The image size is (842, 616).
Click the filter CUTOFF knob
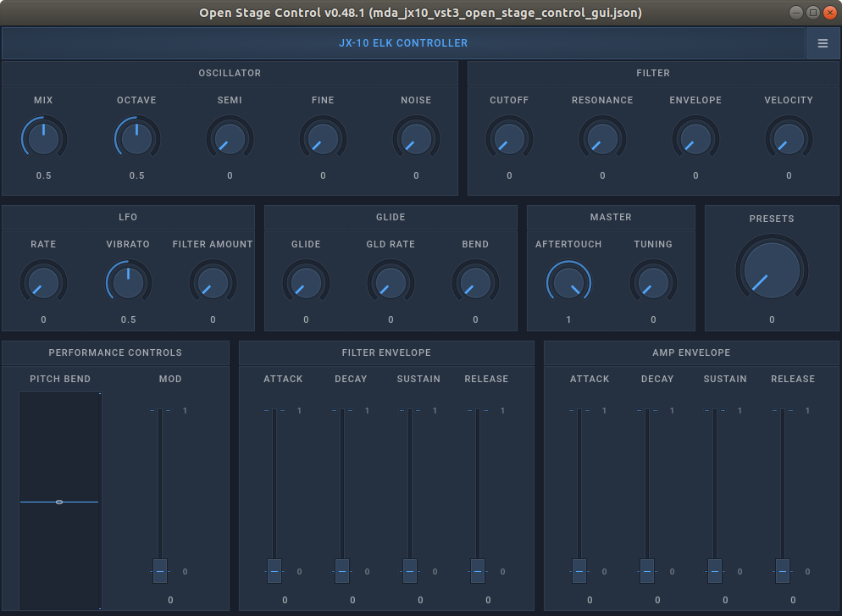point(509,138)
